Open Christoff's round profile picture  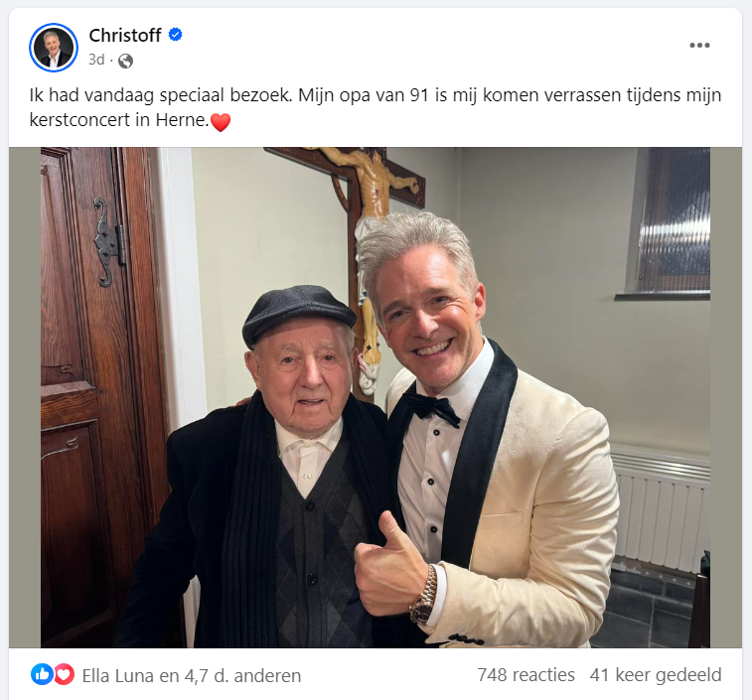pyautogui.click(x=54, y=48)
